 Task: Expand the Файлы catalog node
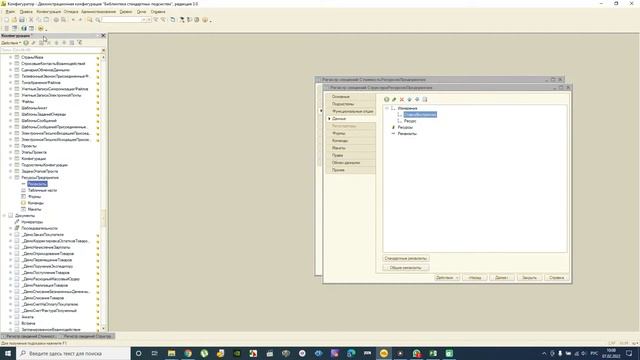tap(11, 101)
